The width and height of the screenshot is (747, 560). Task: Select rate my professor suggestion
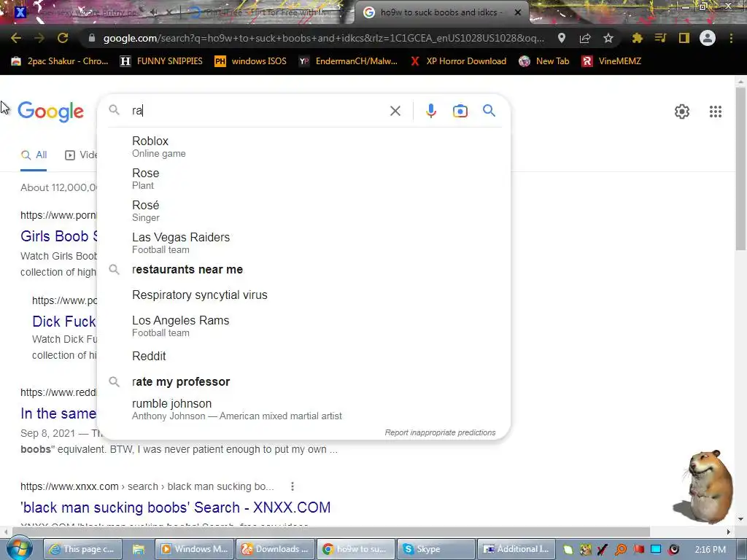304,382
